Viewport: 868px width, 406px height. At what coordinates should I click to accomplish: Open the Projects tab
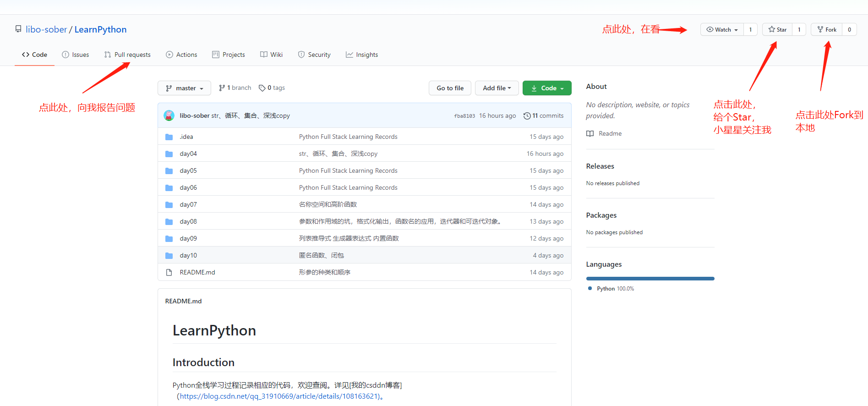pyautogui.click(x=229, y=55)
